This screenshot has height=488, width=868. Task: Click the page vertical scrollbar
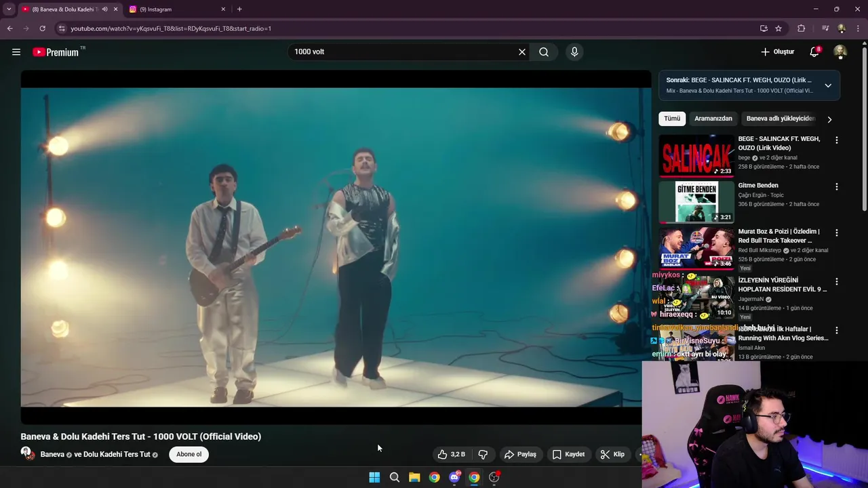coord(864,129)
